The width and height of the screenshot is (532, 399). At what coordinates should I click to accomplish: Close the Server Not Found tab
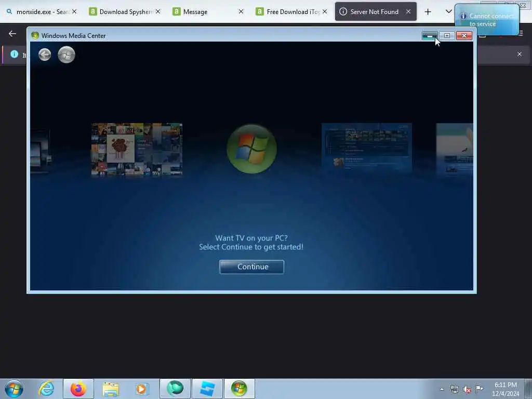(408, 11)
